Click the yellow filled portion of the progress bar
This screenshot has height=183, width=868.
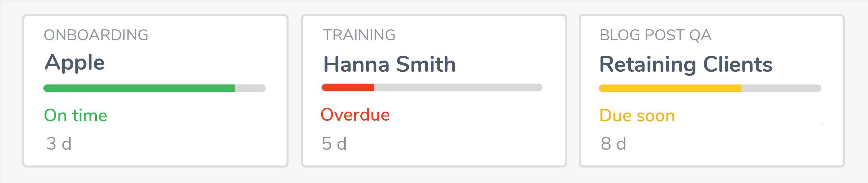[670, 88]
